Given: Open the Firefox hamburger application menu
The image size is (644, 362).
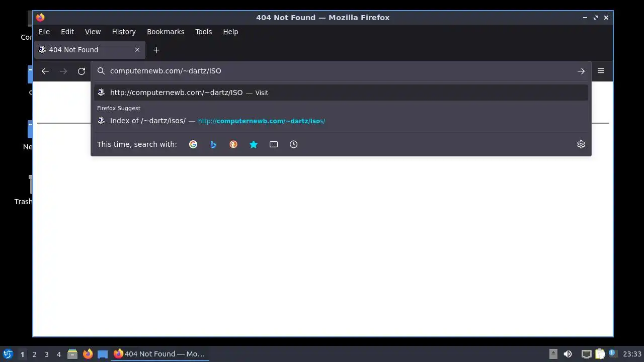Looking at the screenshot, I should pos(601,71).
